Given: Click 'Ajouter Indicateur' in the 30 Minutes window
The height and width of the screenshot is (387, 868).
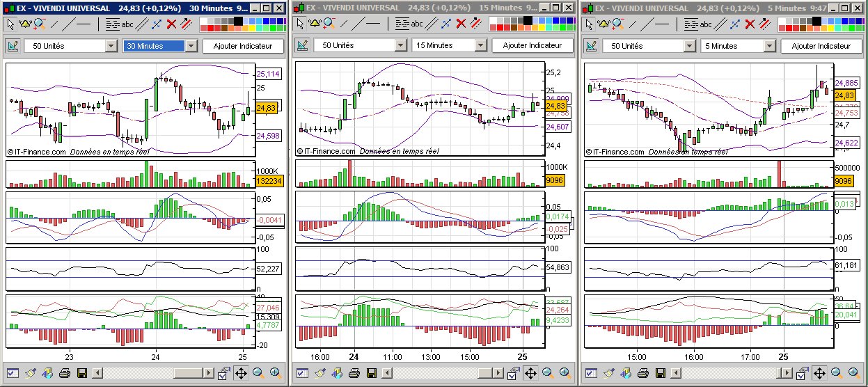Looking at the screenshot, I should 243,46.
